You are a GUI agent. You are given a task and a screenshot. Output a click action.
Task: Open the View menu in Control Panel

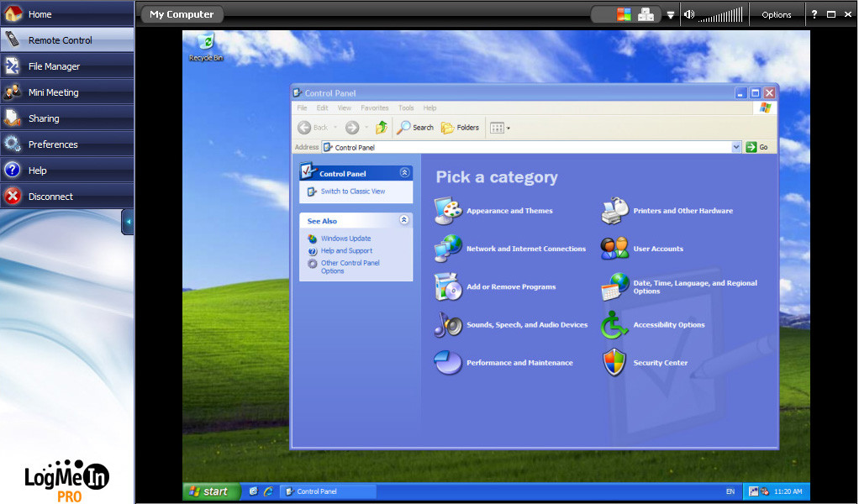coord(344,108)
